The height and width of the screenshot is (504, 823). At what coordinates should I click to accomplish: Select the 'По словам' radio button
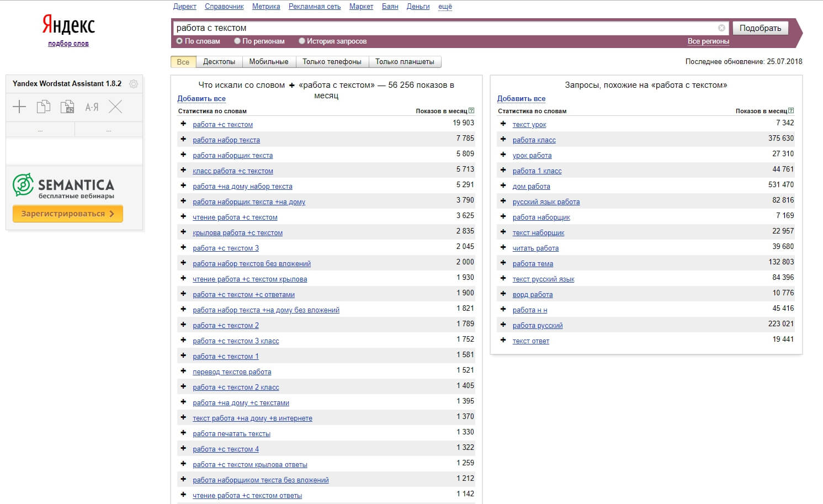179,41
